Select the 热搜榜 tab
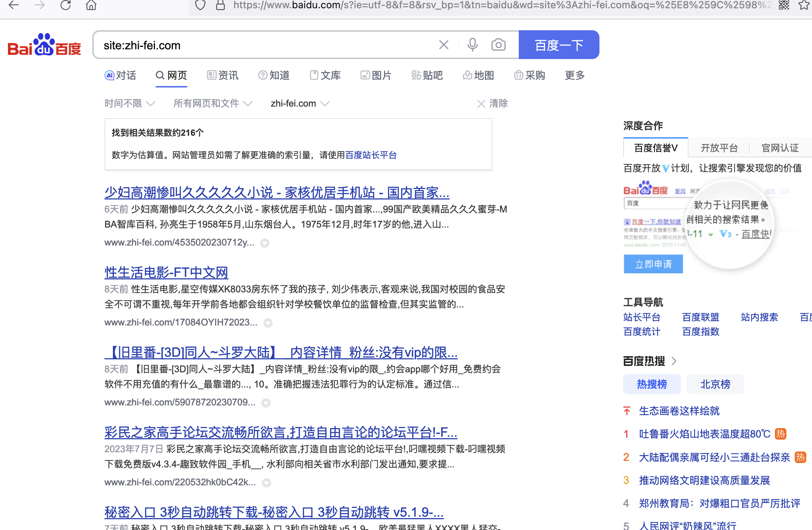The height and width of the screenshot is (530, 812). point(652,384)
